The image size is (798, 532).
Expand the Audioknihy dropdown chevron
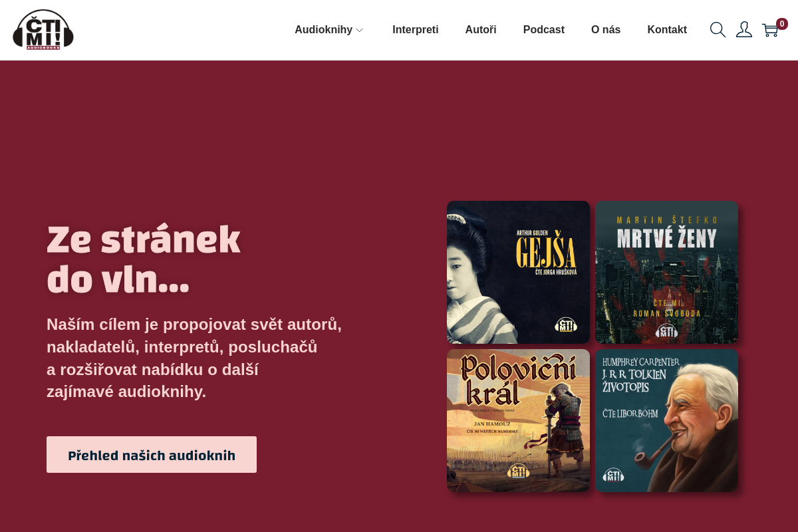pyautogui.click(x=360, y=31)
